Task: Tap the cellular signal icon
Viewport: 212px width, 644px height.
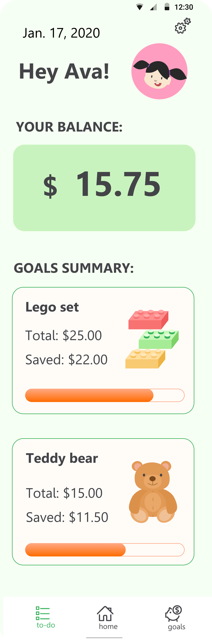Action: [153, 7]
